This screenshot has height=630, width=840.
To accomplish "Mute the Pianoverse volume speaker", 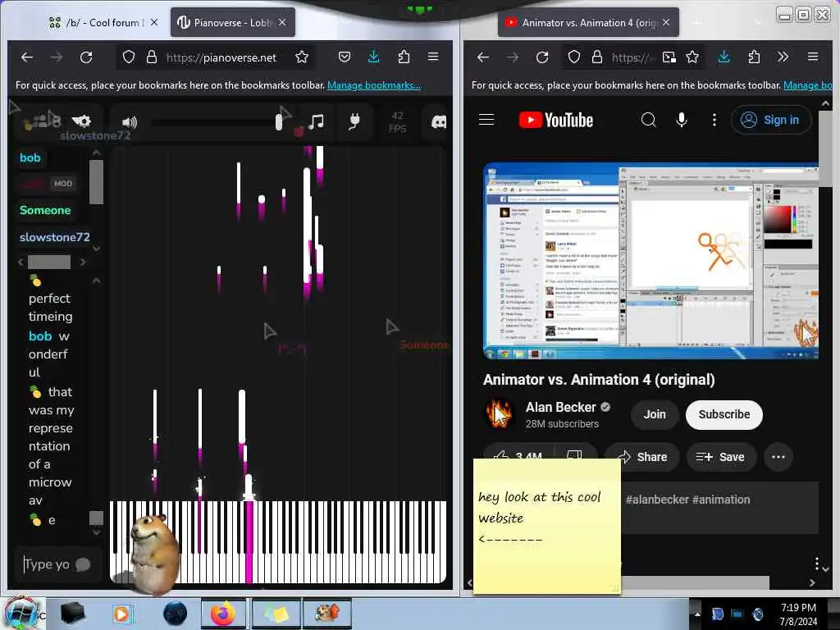I will 129,122.
